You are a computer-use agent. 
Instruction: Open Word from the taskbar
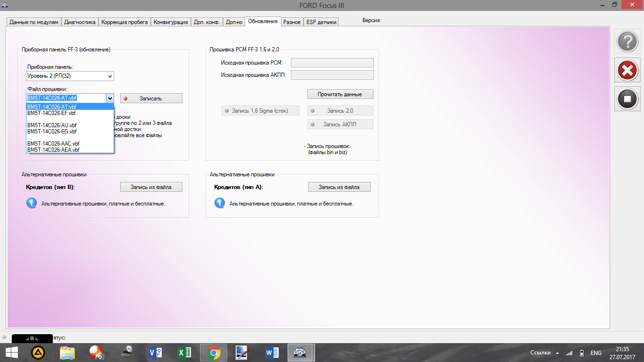tap(272, 353)
